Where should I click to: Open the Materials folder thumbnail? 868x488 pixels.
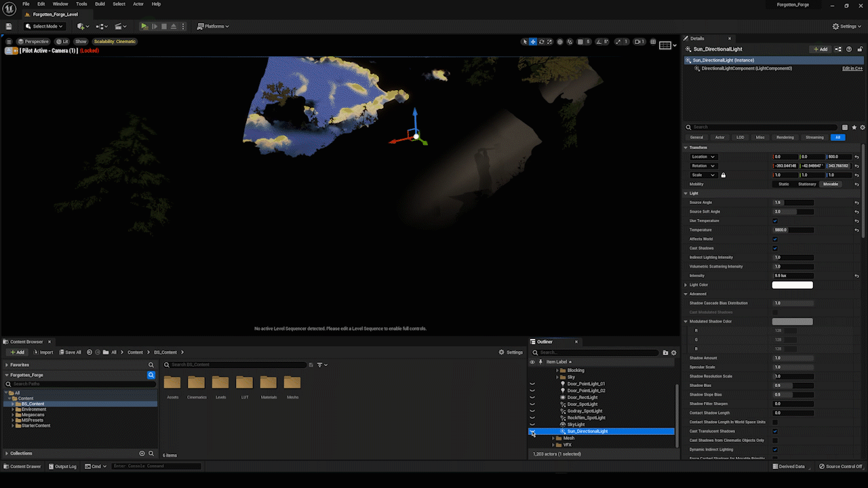269,383
